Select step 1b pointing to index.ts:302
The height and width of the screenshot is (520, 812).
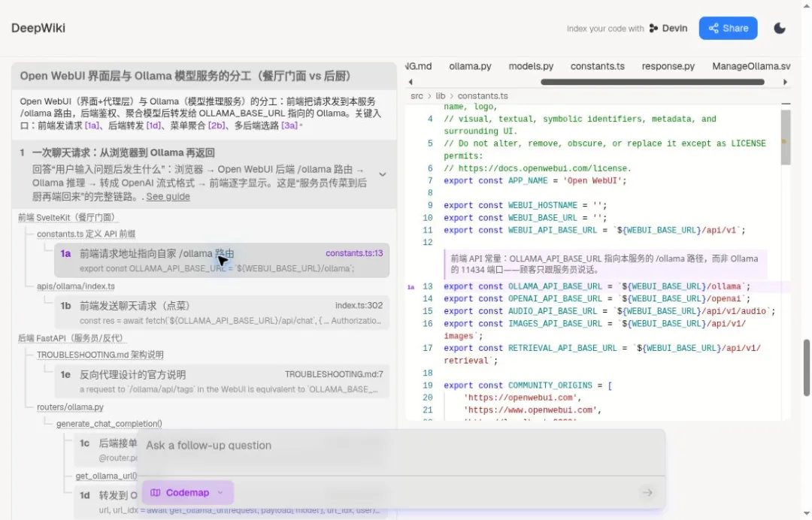point(222,313)
